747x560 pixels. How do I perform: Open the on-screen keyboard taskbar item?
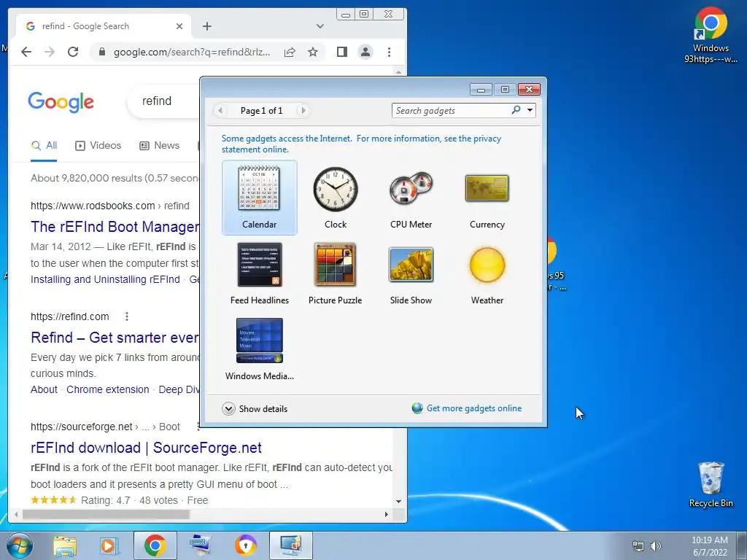click(200, 545)
